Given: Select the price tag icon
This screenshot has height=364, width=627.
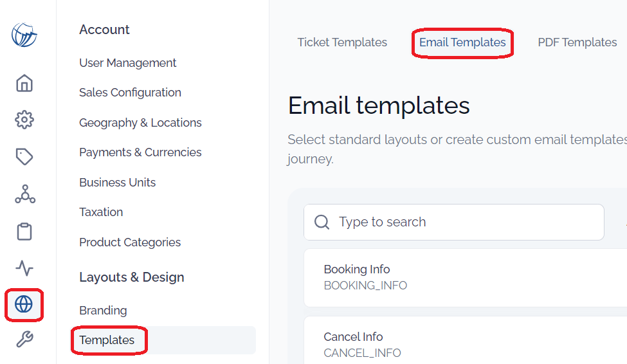Looking at the screenshot, I should [x=24, y=156].
